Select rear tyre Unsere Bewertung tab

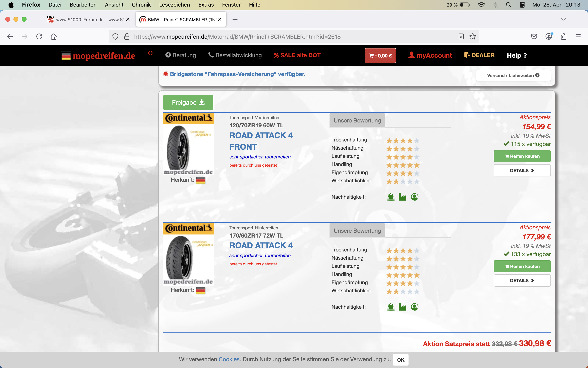click(357, 230)
